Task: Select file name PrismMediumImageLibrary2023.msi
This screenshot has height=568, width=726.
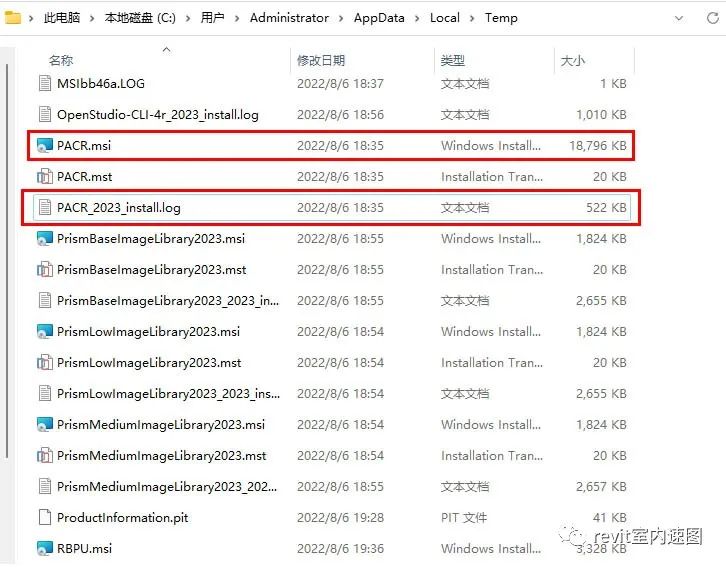Action: [x=161, y=424]
